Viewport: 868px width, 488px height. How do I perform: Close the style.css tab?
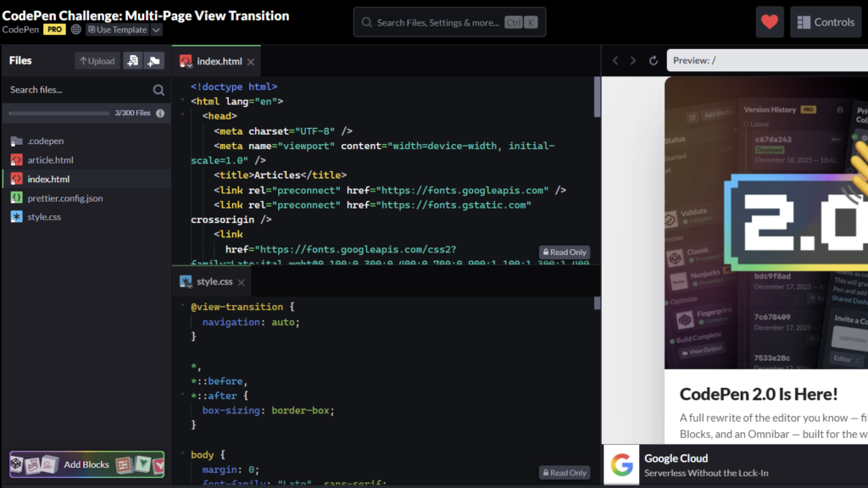point(242,282)
